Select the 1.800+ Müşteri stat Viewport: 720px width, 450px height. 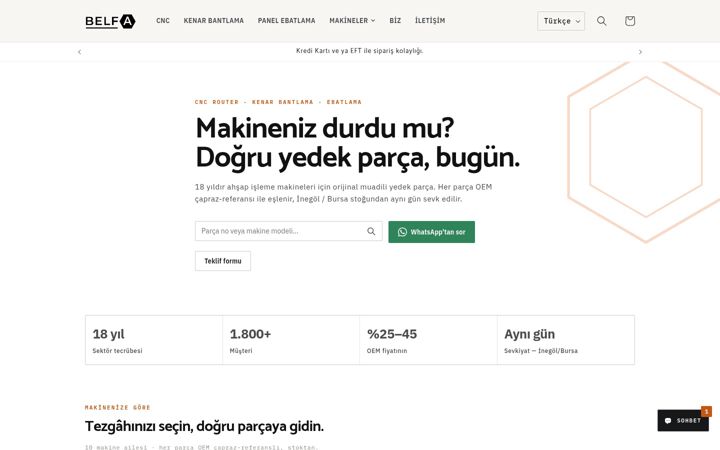(291, 340)
